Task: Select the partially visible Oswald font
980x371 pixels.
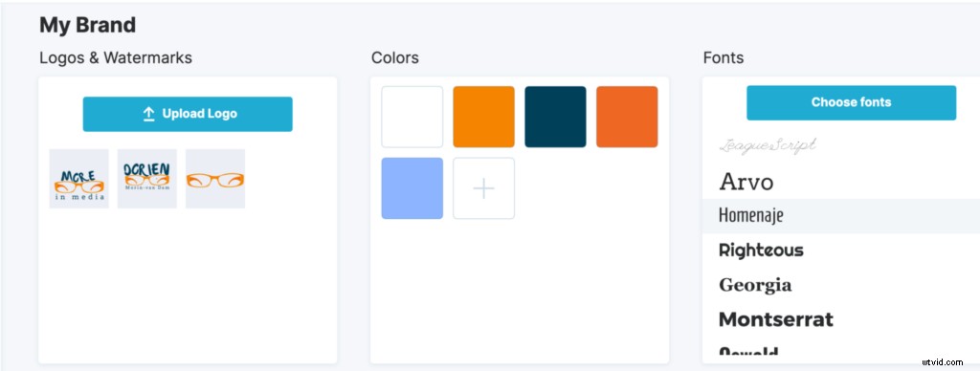Action: [x=748, y=352]
